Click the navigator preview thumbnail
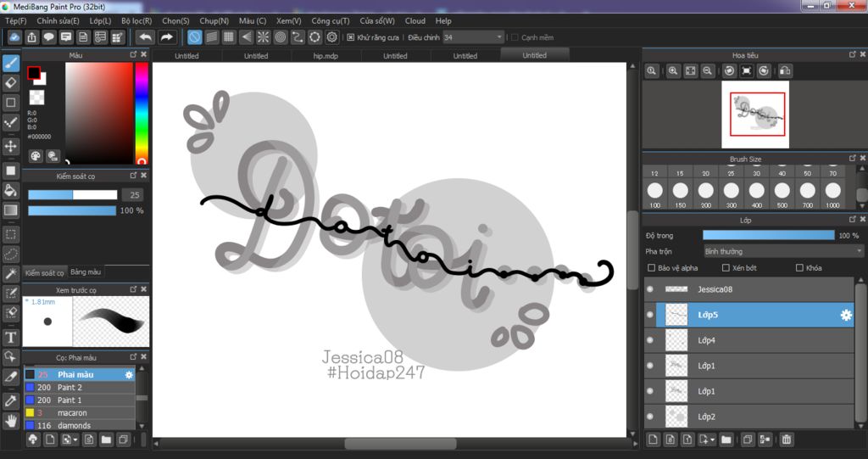 [755, 115]
